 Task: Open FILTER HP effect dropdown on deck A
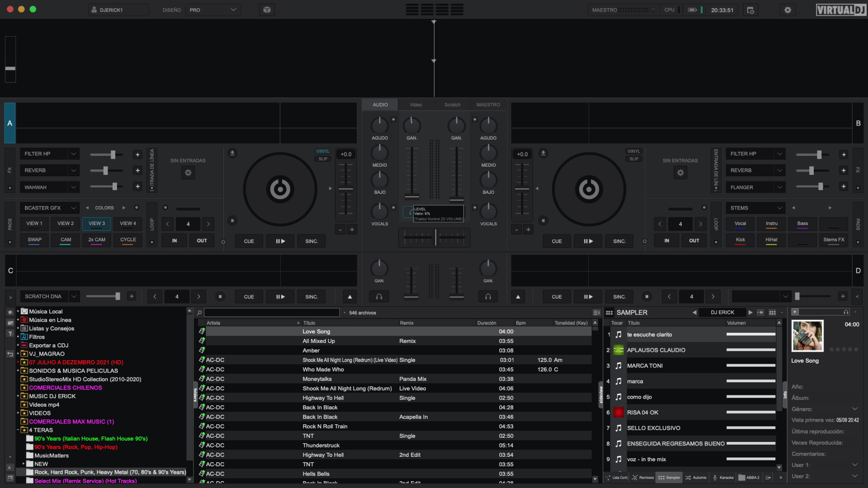click(x=74, y=154)
